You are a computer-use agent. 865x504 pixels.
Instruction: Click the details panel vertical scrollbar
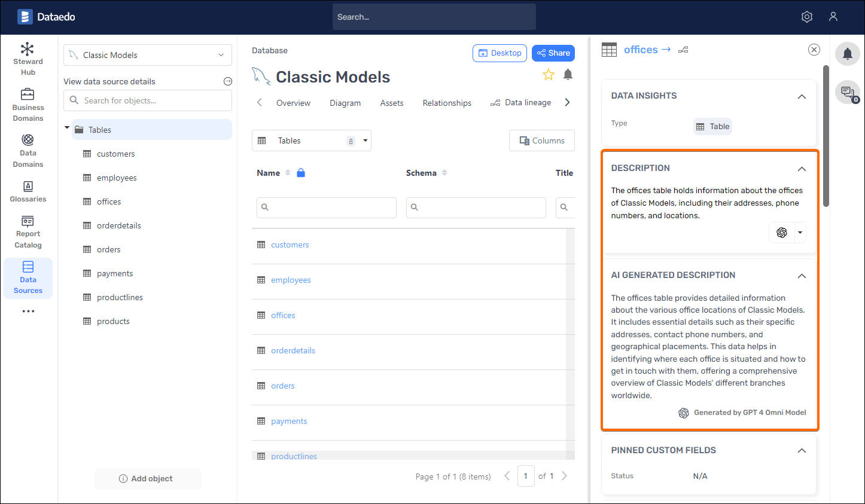tap(826, 136)
